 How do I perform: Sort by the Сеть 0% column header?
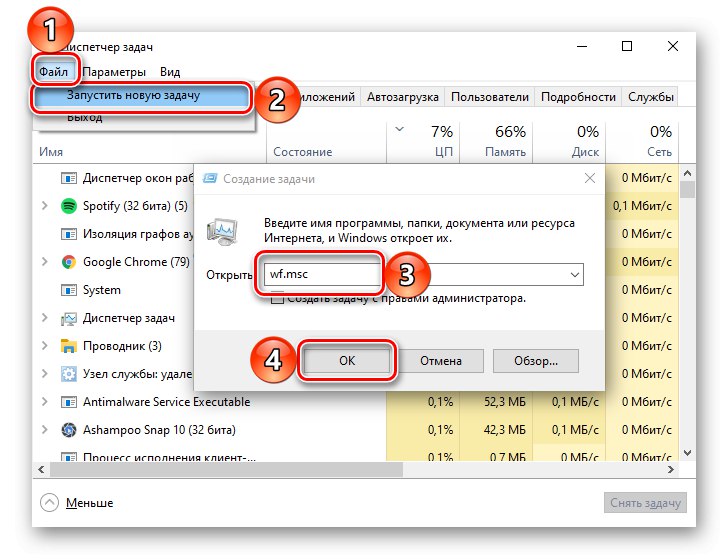642,143
